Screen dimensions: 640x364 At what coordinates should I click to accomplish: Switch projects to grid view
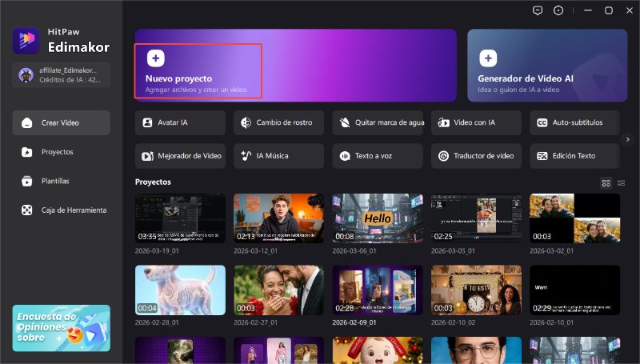(x=606, y=183)
